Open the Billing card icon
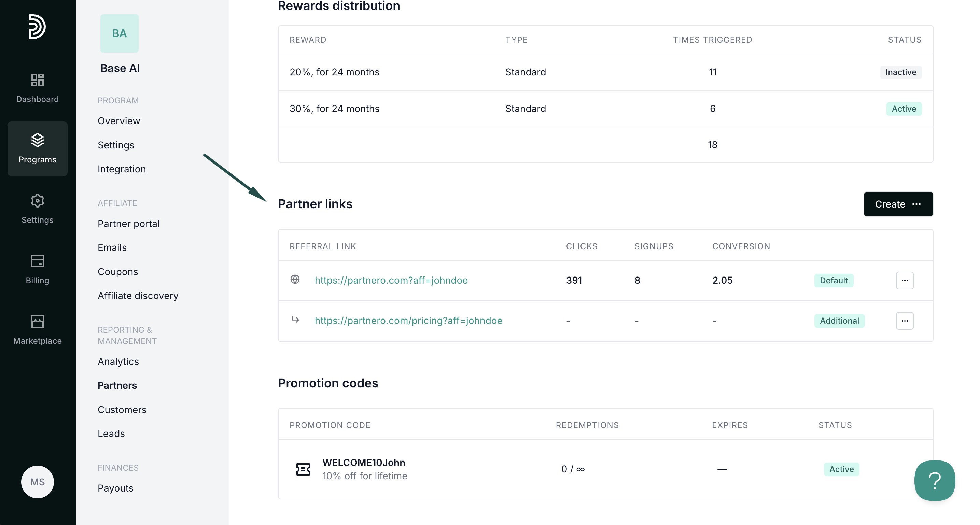The width and height of the screenshot is (980, 525). tap(37, 261)
